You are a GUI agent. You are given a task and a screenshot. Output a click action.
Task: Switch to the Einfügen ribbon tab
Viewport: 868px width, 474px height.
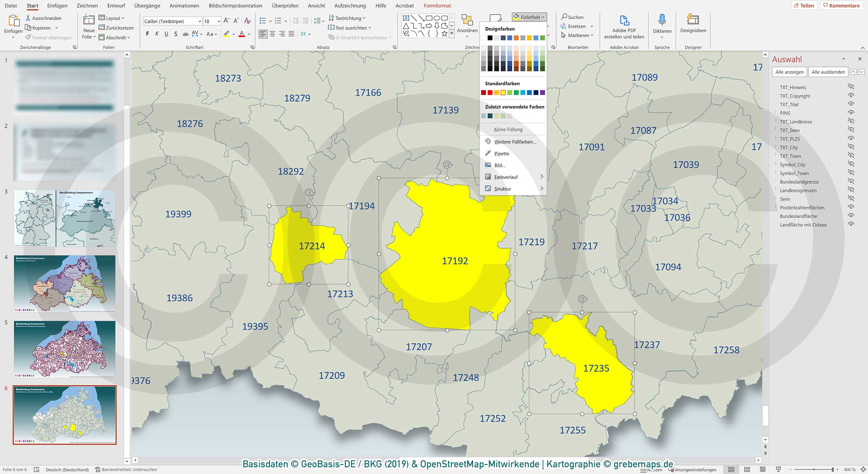pyautogui.click(x=57, y=6)
